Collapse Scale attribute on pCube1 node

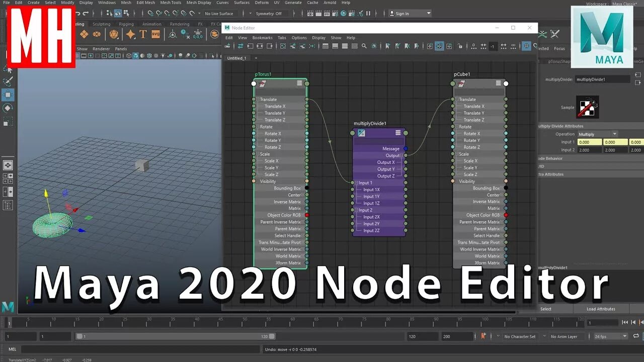(456, 154)
